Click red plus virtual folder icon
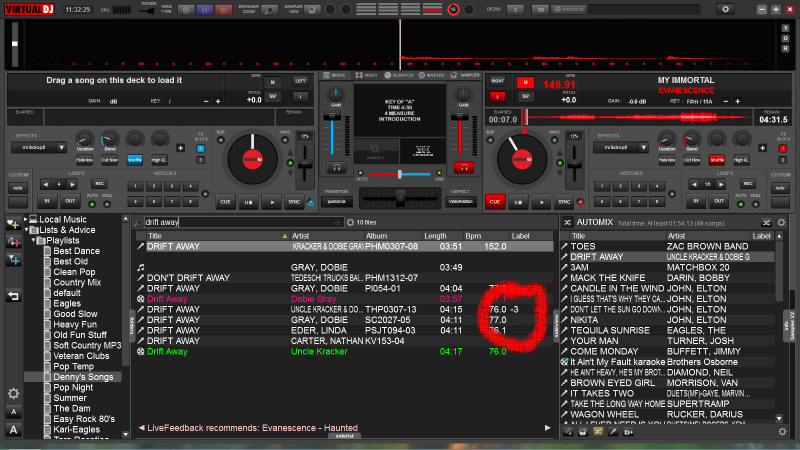Screen dimensions: 800x450 pos(13,242)
